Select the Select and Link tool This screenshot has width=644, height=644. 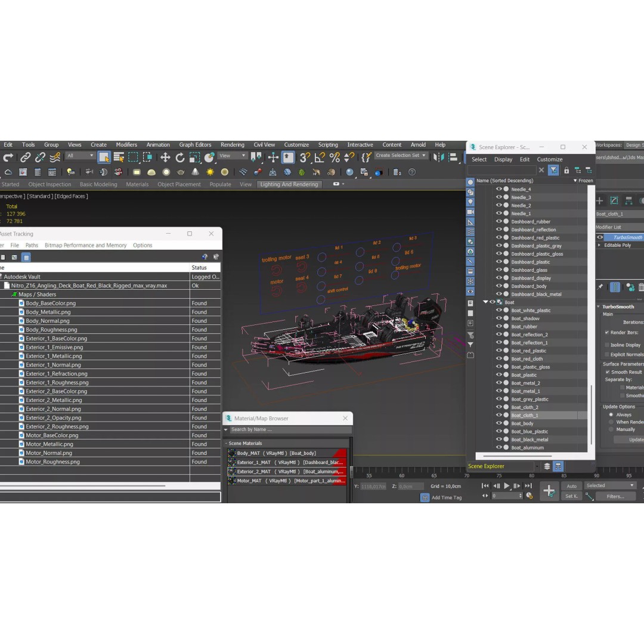pyautogui.click(x=26, y=157)
